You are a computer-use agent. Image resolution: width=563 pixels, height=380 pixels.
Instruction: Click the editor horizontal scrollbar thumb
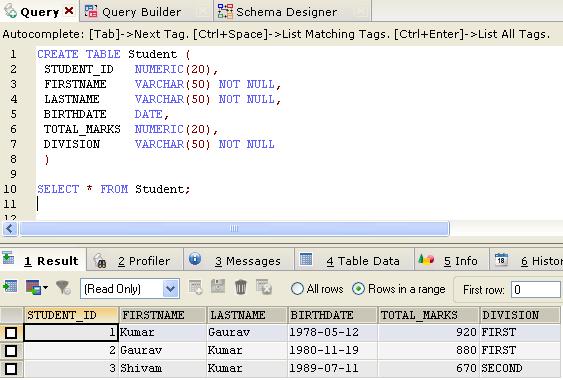coord(234,228)
